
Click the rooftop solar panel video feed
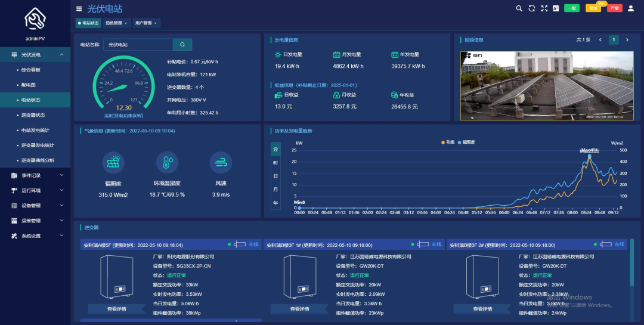[x=547, y=86]
